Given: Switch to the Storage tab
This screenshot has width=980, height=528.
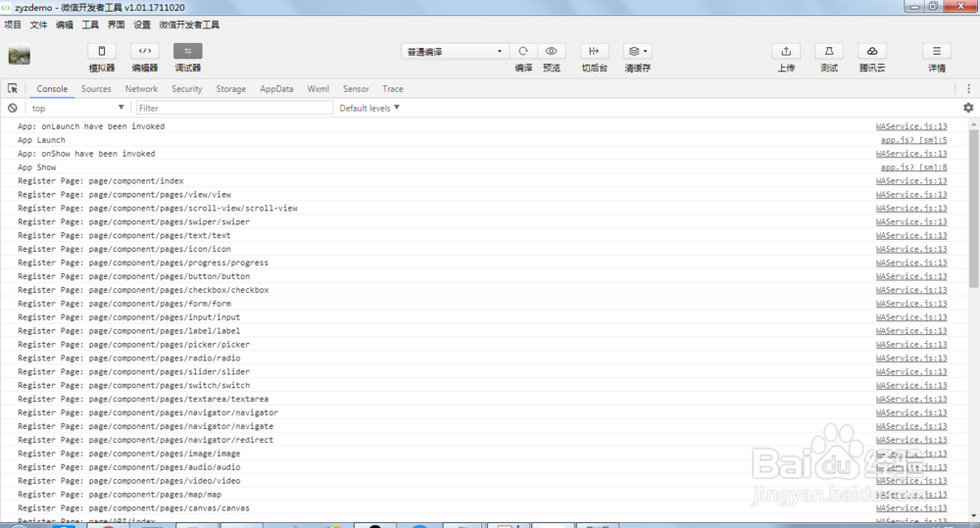Looking at the screenshot, I should [230, 89].
